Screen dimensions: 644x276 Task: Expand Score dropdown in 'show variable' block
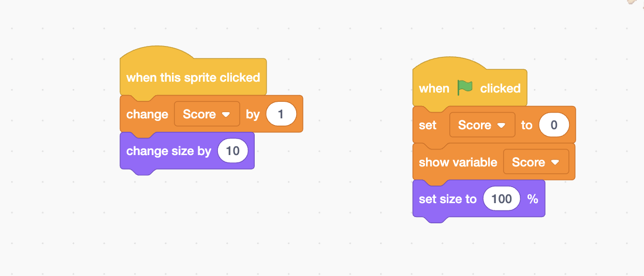pos(536,162)
